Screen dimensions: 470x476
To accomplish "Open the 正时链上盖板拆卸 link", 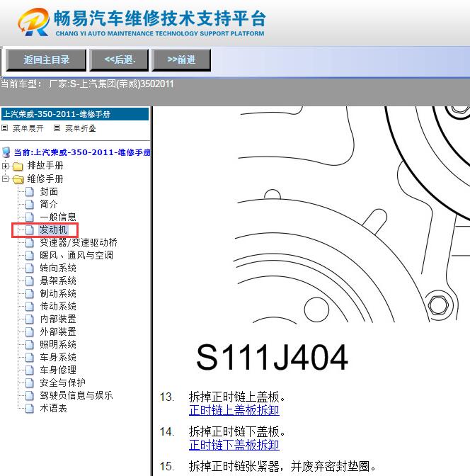I will coord(234,410).
